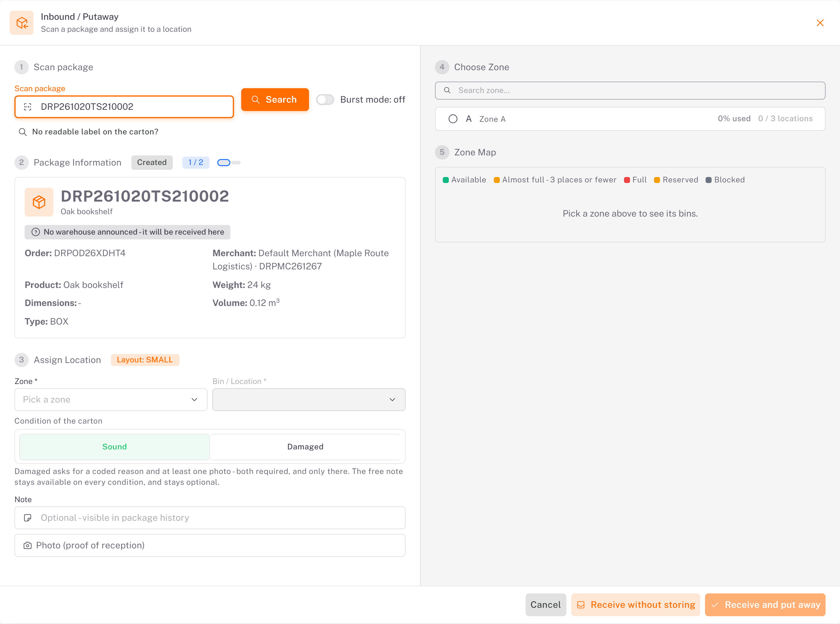The height and width of the screenshot is (624, 840).
Task: Click the magnifier icon in Search zone
Action: 447,91
